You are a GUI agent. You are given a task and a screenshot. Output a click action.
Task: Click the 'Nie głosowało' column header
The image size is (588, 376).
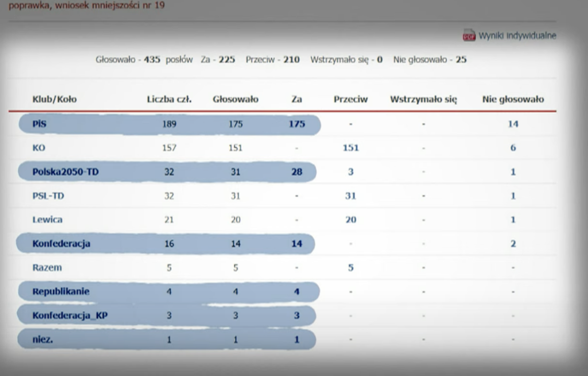tap(513, 99)
